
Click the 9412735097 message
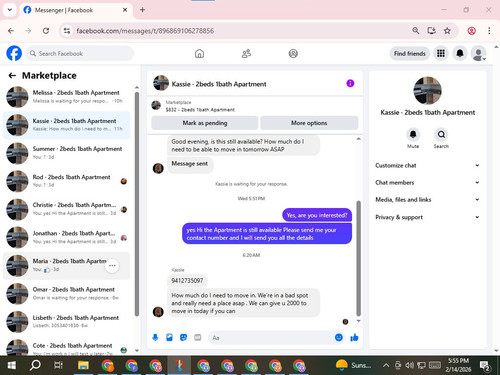coord(187,281)
